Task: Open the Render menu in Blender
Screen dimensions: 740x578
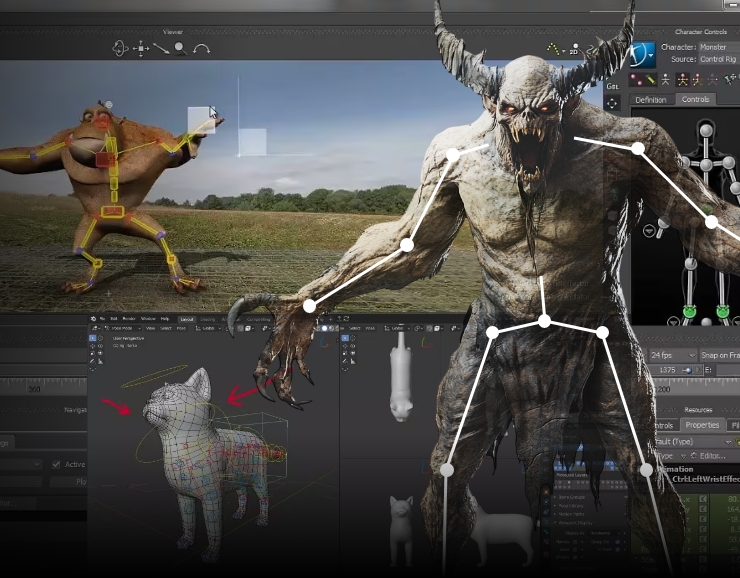Action: click(129, 319)
